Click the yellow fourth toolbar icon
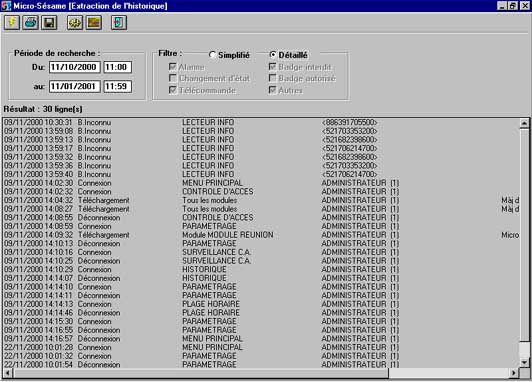Screen dimensions: 532x382 [x=75, y=23]
